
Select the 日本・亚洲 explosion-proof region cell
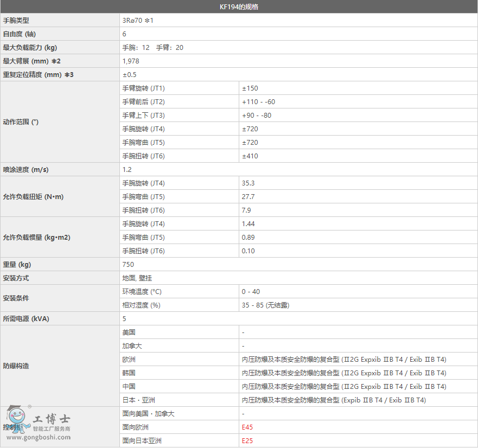pos(139,400)
